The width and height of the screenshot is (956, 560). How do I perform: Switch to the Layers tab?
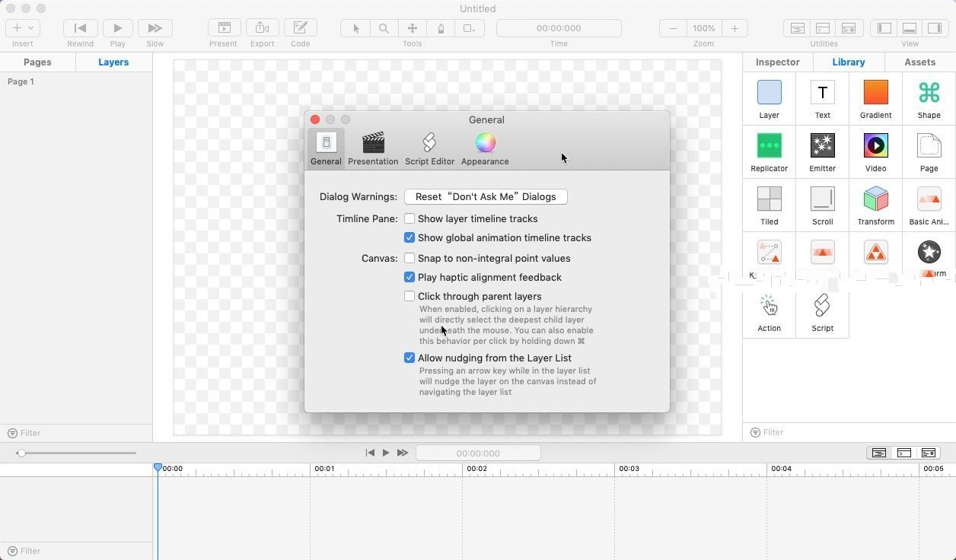click(113, 62)
